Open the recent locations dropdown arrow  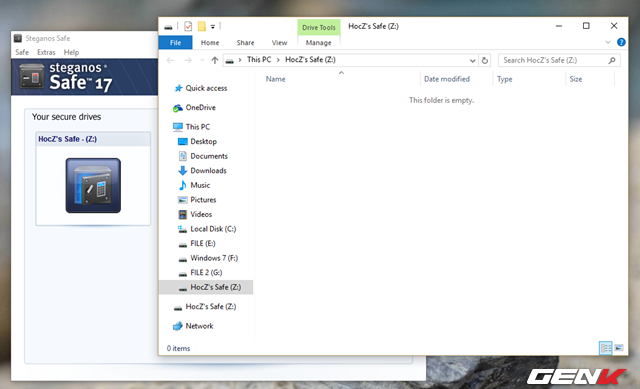tap(202, 60)
